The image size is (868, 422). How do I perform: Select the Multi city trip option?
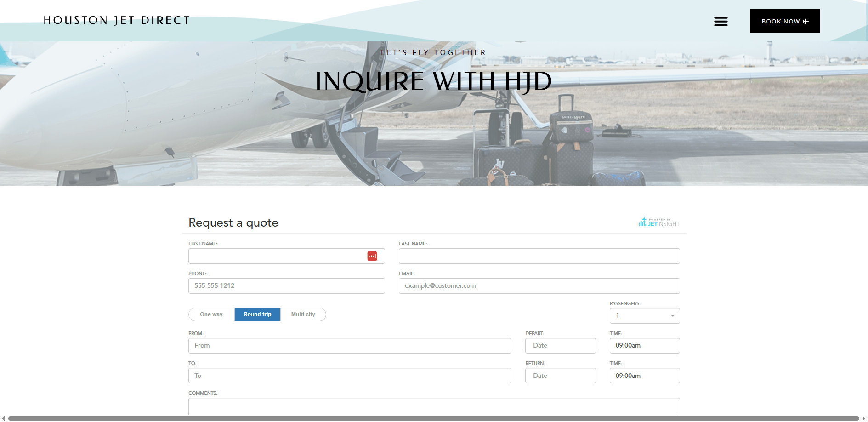coord(303,314)
